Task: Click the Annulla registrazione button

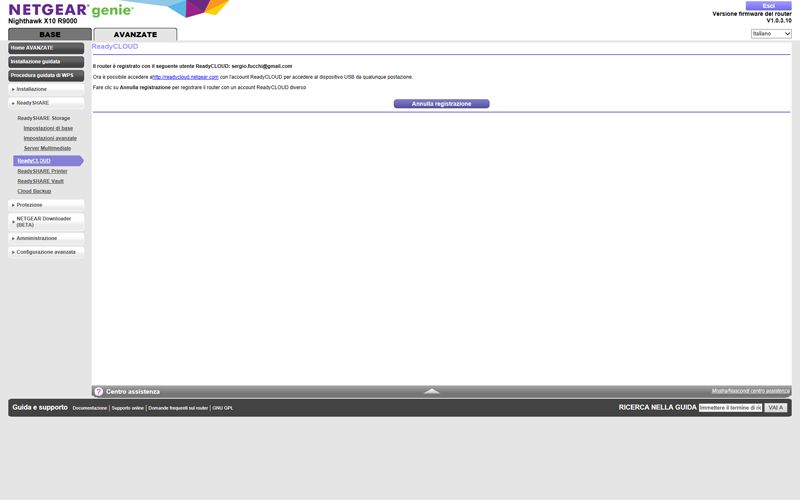Action: (441, 104)
